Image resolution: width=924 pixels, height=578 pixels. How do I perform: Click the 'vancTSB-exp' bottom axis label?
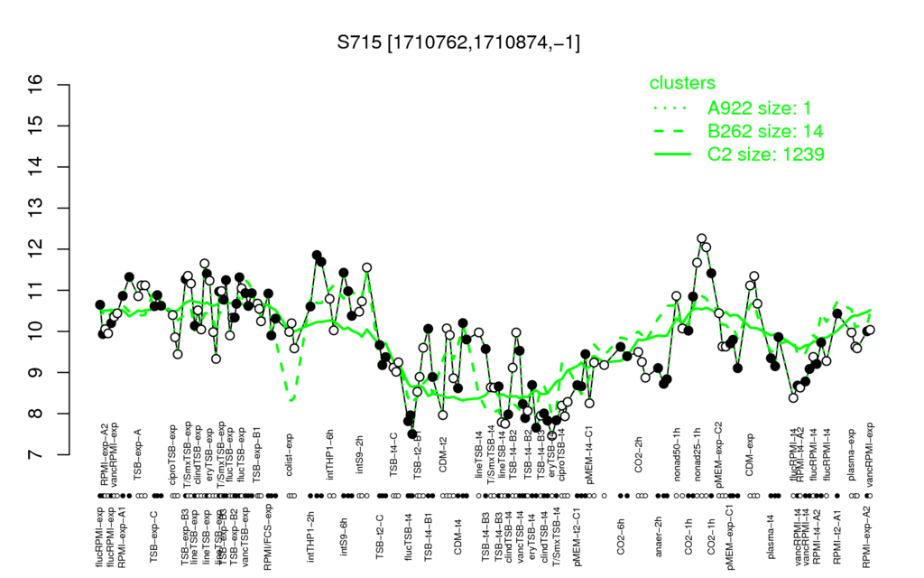(x=245, y=535)
